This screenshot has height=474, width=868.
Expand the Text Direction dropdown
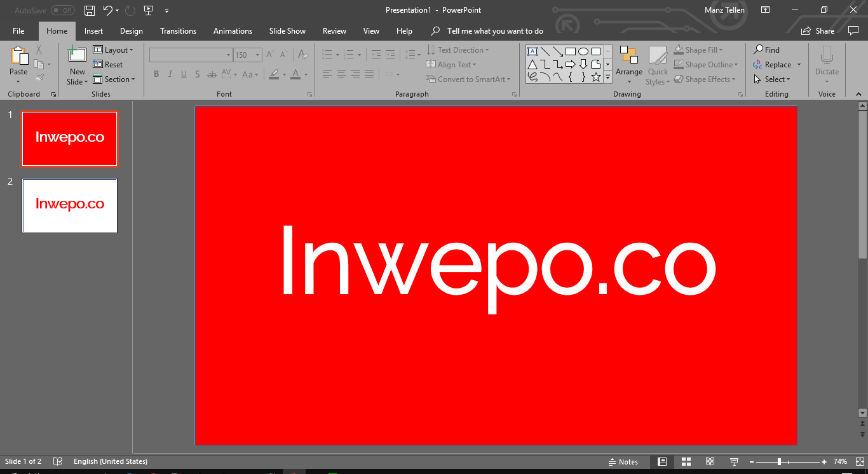[x=458, y=50]
